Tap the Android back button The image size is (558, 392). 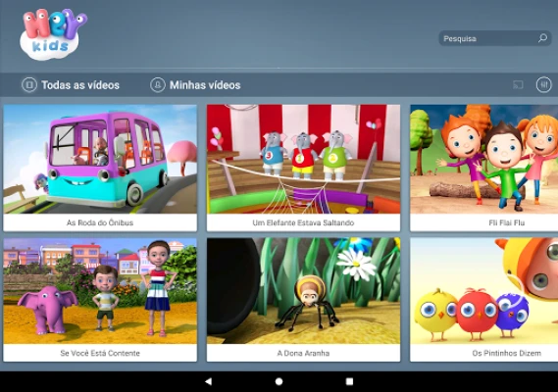click(x=209, y=381)
